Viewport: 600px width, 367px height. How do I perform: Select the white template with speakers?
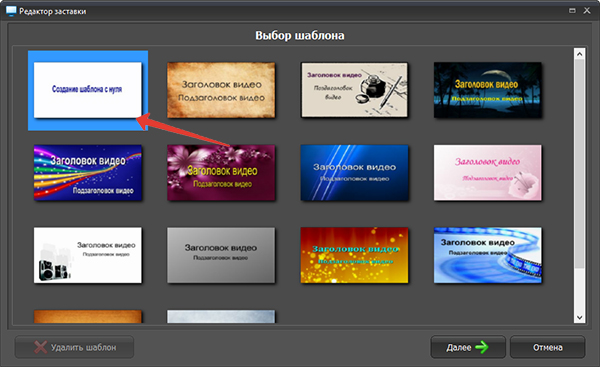click(x=88, y=255)
